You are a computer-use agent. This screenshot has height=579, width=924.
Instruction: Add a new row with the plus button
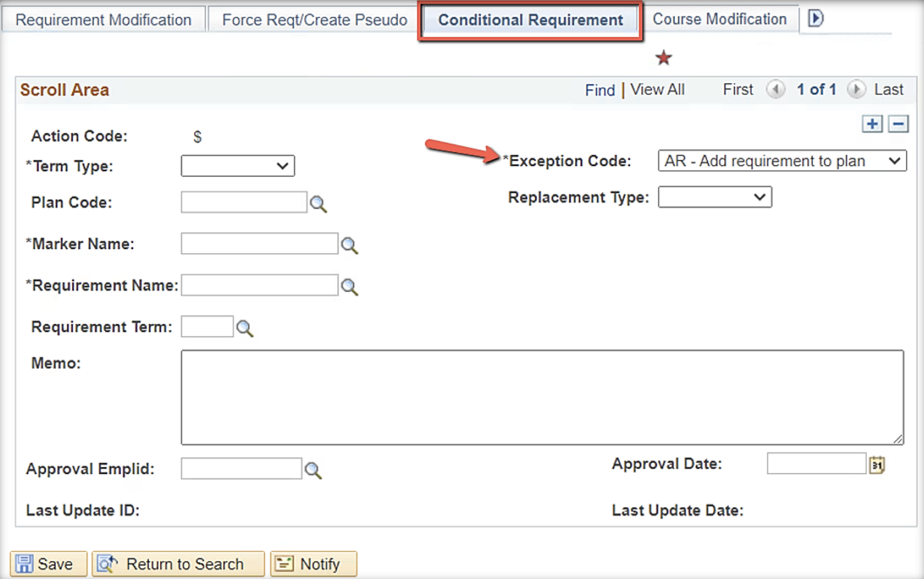tap(872, 124)
